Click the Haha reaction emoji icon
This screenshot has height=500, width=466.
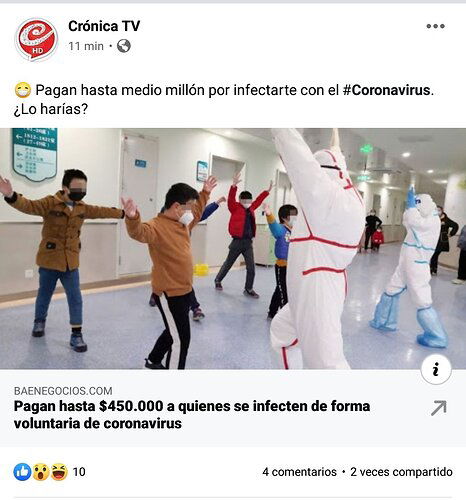(59, 472)
